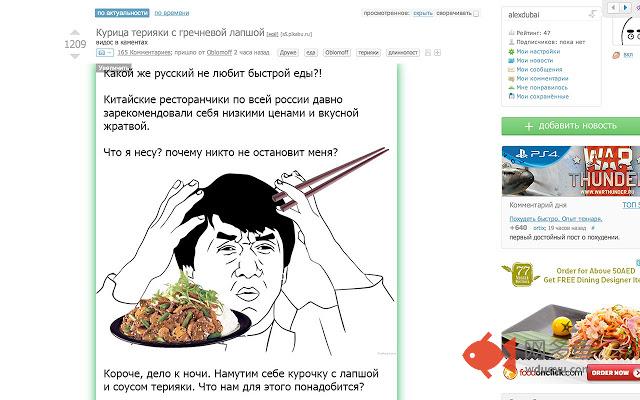Image resolution: width=640 pixels, height=400 pixels.
Task: Go to previous comic with left arrow
Action: (613, 7)
